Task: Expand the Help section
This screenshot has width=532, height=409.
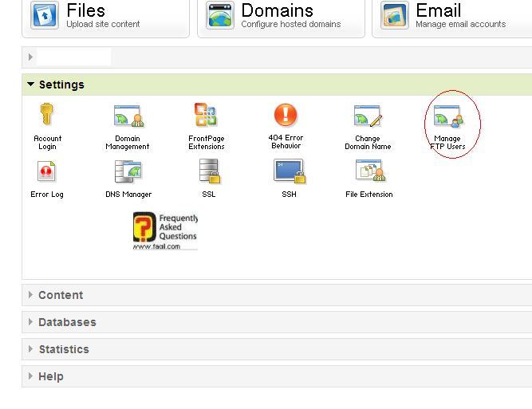Action: (x=50, y=376)
